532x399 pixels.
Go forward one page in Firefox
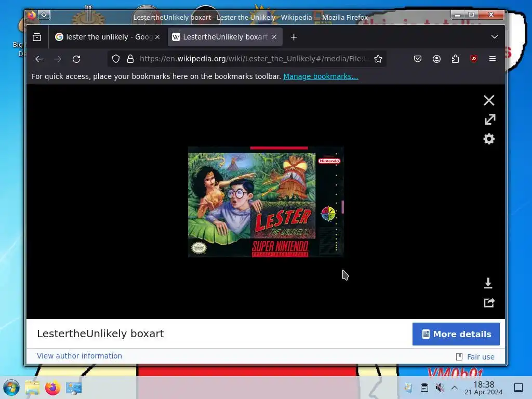pos(58,59)
